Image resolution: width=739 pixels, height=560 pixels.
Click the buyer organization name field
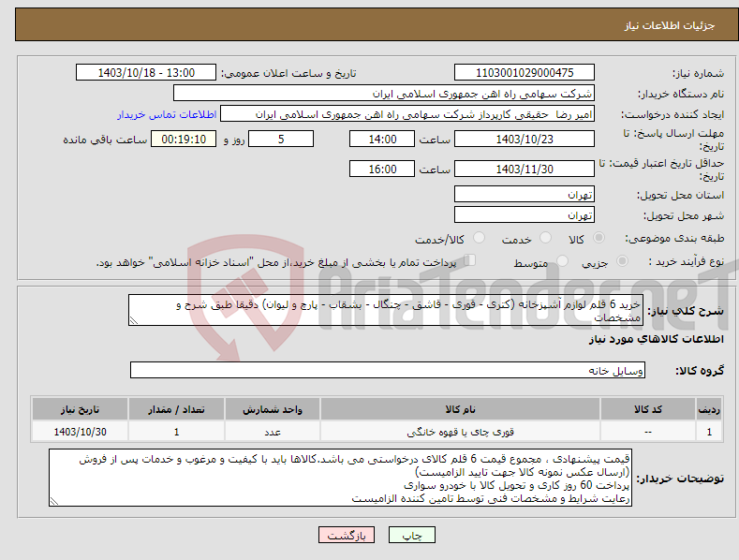(384, 94)
